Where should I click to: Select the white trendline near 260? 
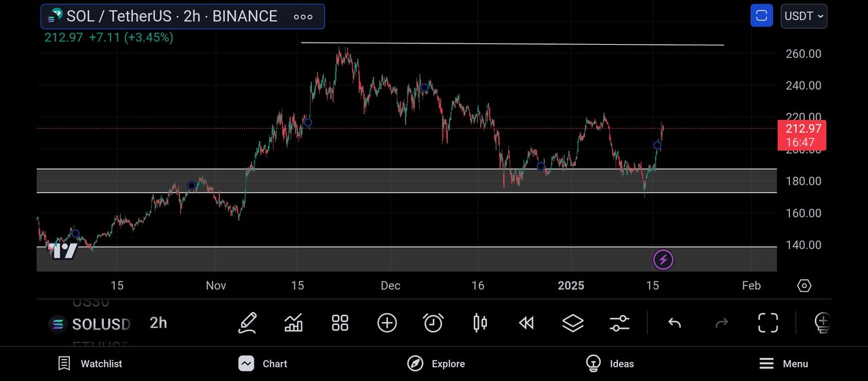[x=513, y=44]
